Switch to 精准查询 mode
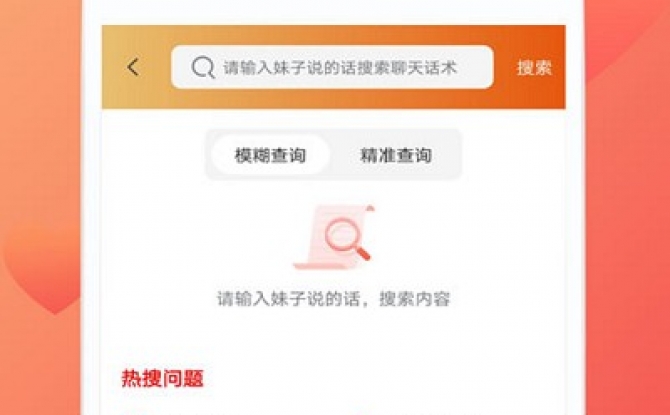Screen dimensions: 670x415 tap(396, 155)
